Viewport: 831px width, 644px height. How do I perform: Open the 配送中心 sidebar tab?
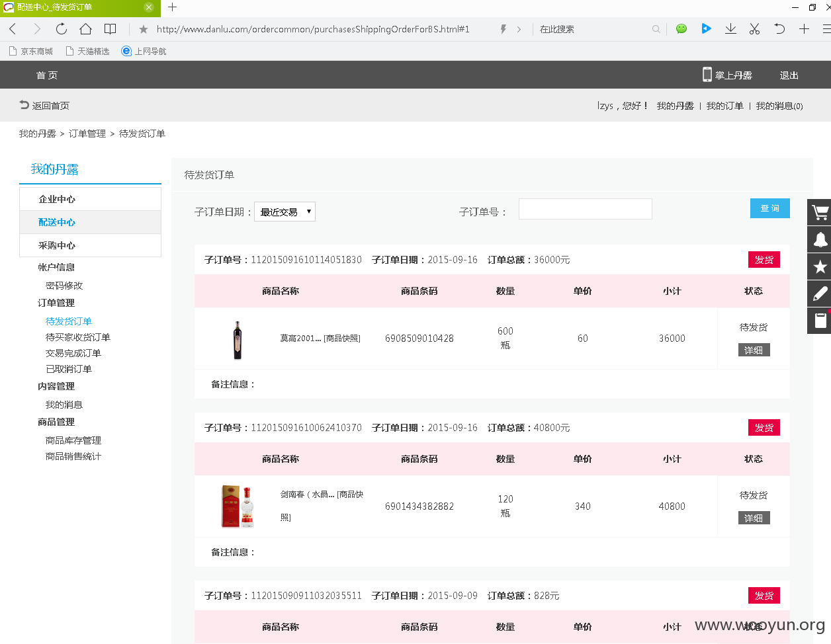click(90, 222)
